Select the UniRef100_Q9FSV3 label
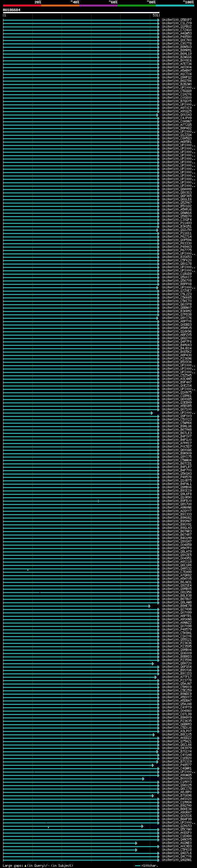197x868 pixels. click(177, 416)
